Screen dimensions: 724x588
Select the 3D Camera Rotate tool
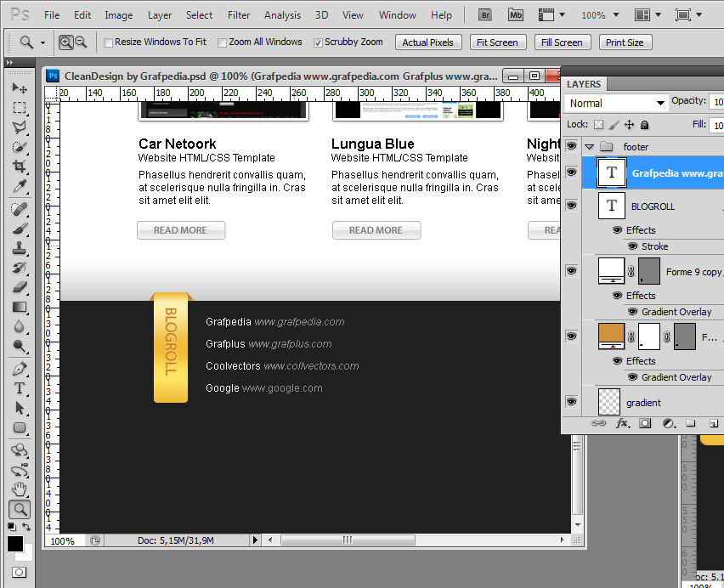click(20, 470)
